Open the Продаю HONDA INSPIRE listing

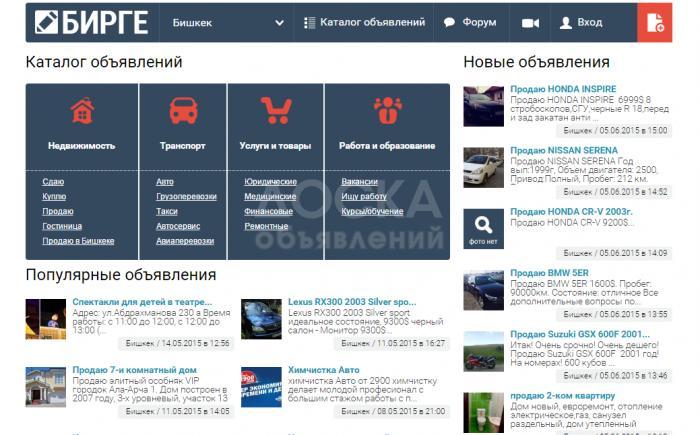coord(563,89)
